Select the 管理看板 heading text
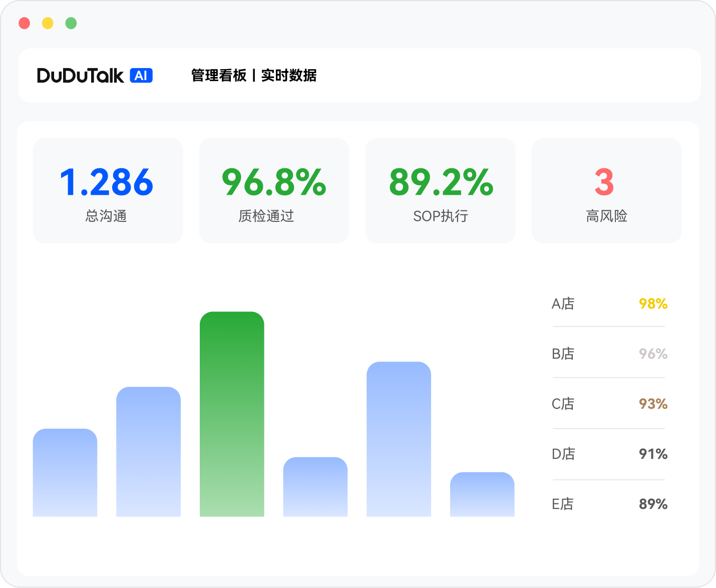The width and height of the screenshot is (716, 588). 219,76
